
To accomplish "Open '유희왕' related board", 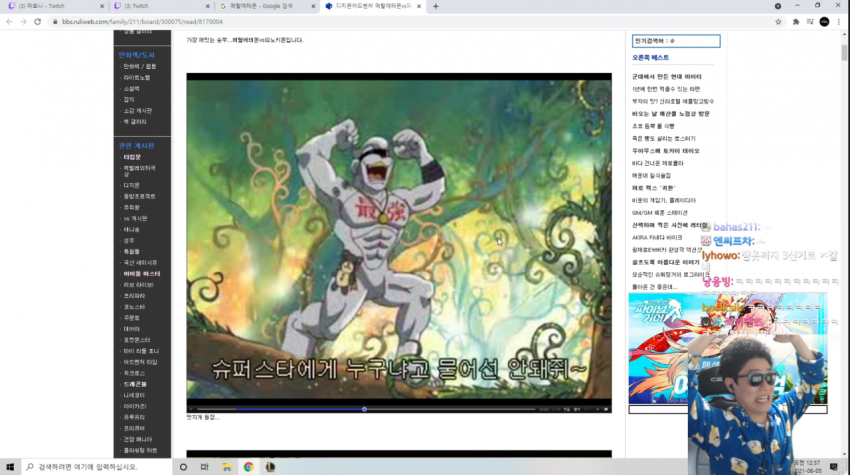I will click(x=131, y=207).
